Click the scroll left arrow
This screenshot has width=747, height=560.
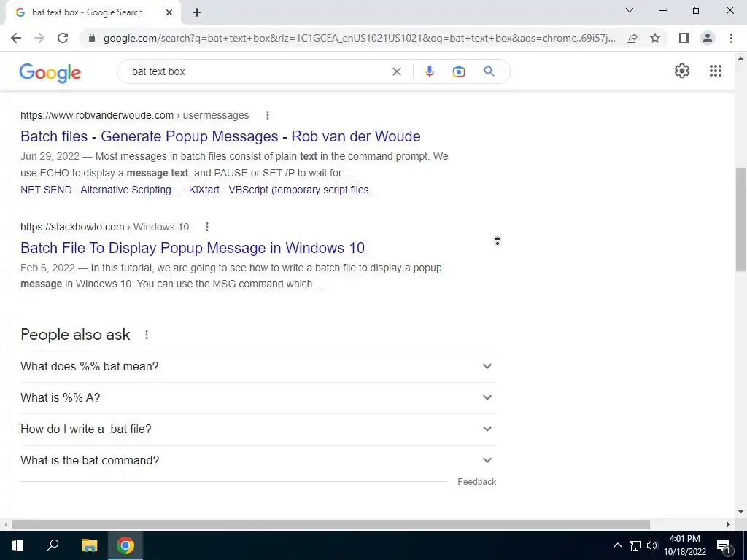coord(6,524)
